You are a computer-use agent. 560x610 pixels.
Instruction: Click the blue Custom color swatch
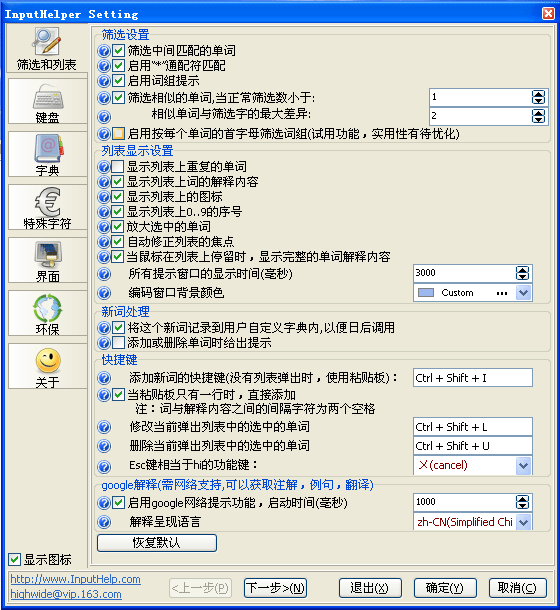tap(426, 293)
